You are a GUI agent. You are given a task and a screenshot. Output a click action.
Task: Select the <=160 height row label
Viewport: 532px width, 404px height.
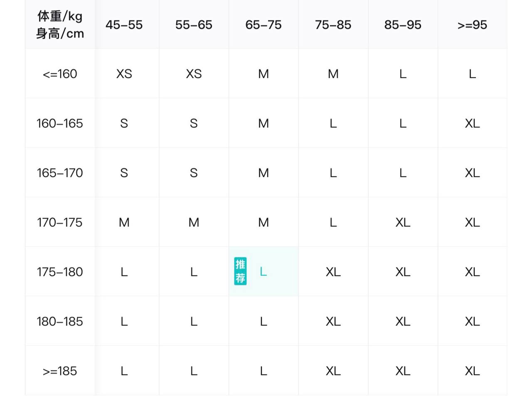tap(60, 74)
